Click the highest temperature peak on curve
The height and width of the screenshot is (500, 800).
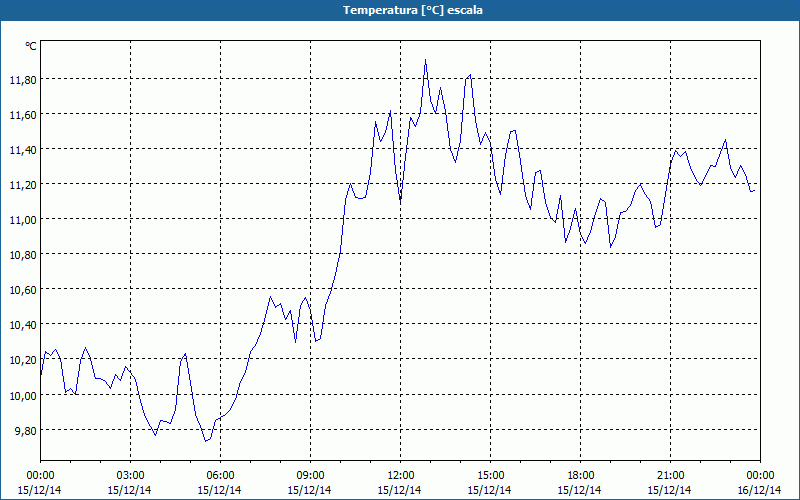(426, 60)
